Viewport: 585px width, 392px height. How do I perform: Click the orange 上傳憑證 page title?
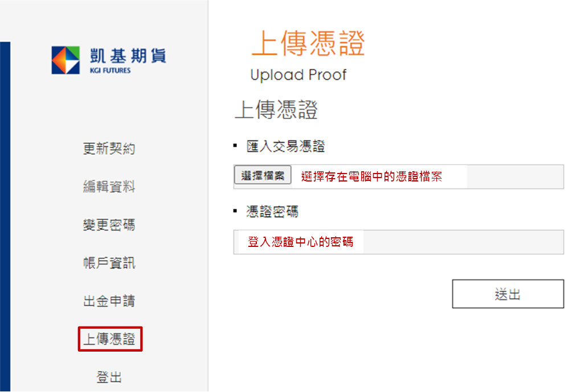click(308, 44)
